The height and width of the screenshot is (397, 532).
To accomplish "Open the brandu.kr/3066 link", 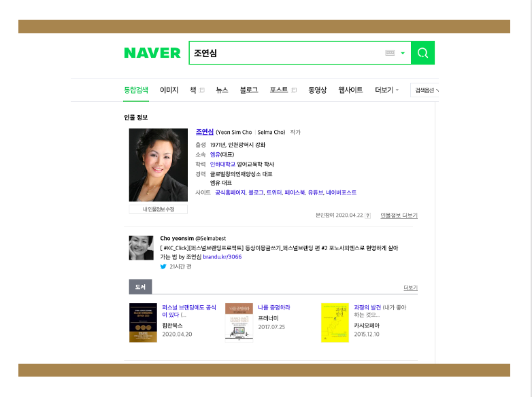I will tap(222, 257).
